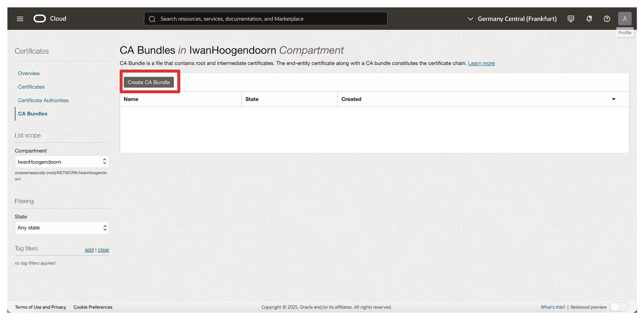The image size is (644, 320).
Task: Open the Certificates section in sidebar
Action: 31,87
